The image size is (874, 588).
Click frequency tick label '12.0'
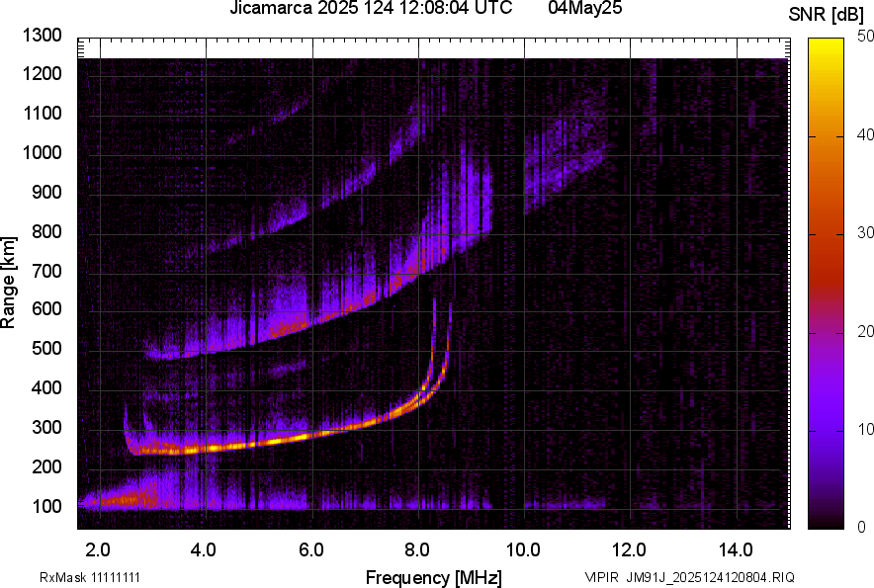(x=630, y=550)
